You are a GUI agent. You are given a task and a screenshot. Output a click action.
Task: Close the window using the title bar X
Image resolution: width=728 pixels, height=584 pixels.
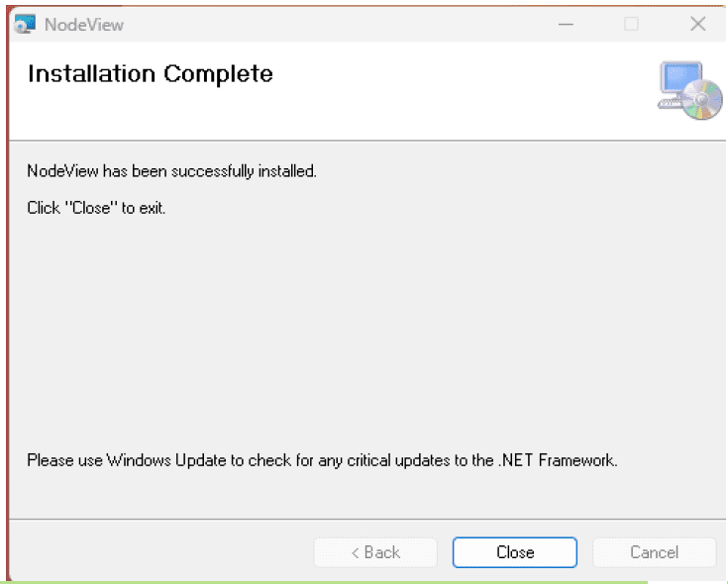[697, 24]
